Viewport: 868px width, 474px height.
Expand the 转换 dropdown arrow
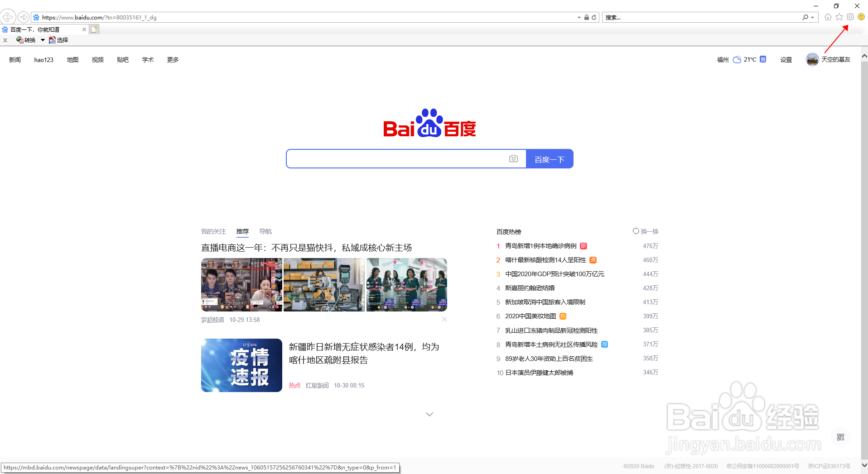pos(43,40)
